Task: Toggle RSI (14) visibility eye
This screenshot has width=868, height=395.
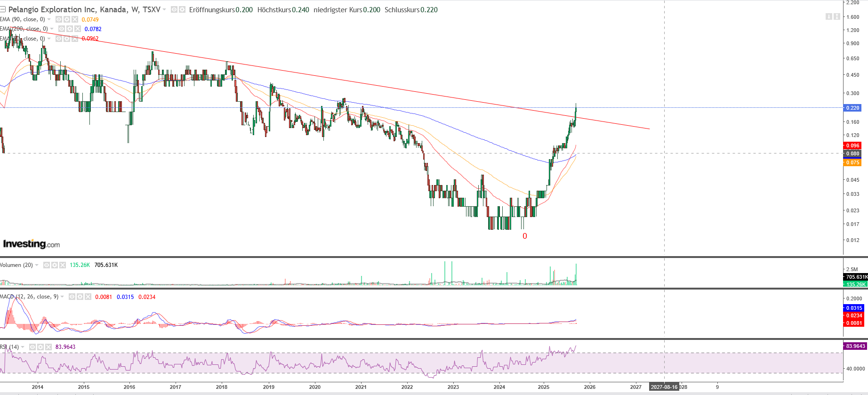Action: [32, 347]
